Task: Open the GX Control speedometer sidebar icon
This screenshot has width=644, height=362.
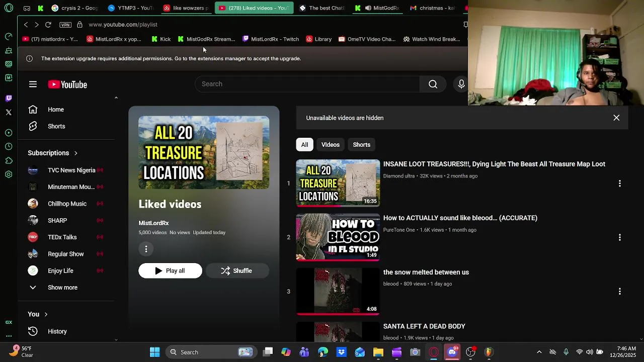Action: click(9, 37)
